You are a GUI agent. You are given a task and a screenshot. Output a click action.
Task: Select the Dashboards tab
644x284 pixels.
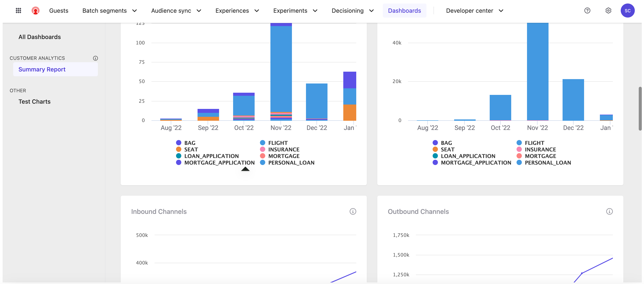pos(404,11)
